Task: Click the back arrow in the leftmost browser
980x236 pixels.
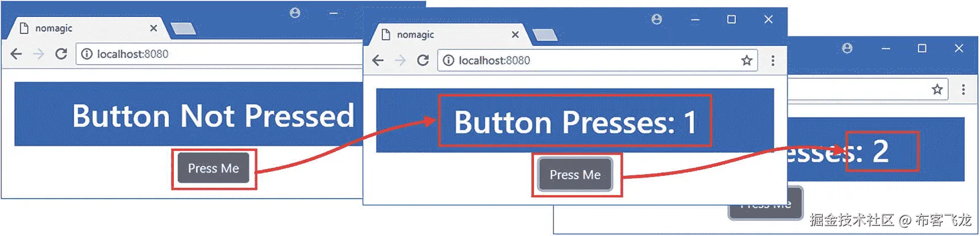Action: (x=16, y=54)
